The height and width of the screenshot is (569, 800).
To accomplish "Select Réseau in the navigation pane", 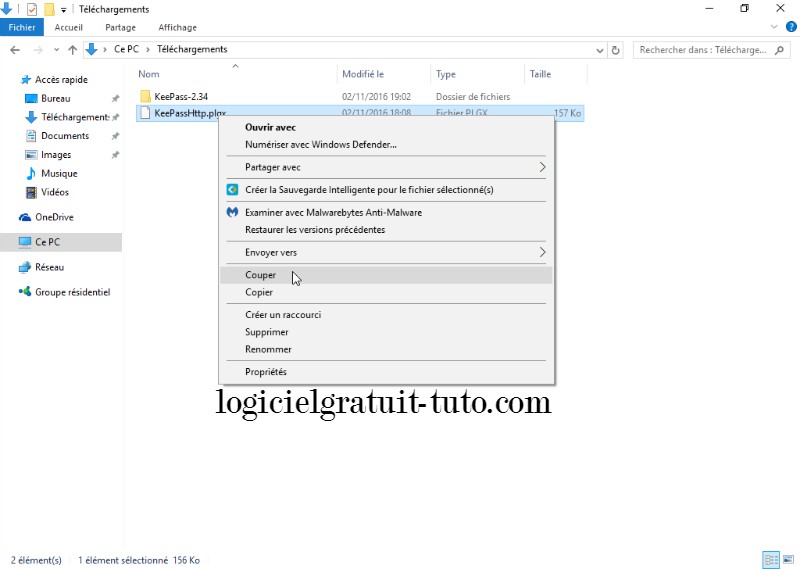I will click(49, 267).
